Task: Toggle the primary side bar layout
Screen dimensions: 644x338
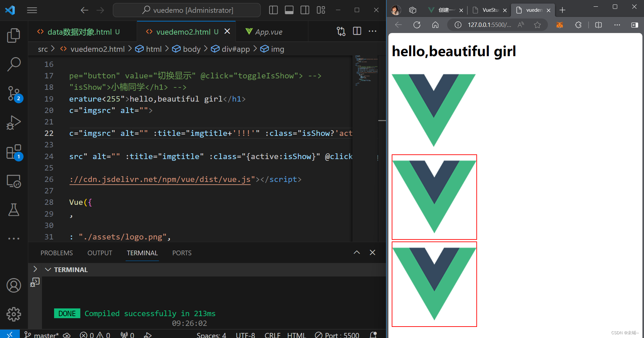Action: 273,10
